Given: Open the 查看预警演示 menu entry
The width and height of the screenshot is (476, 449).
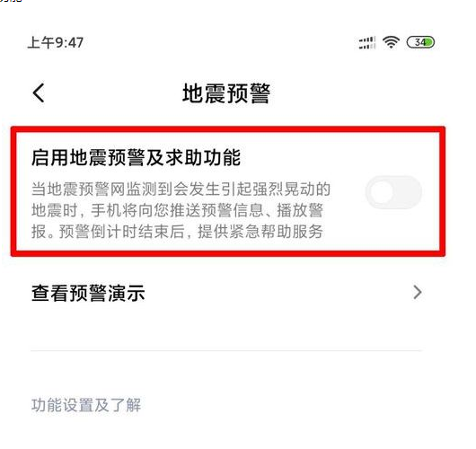Looking at the screenshot, I should point(226,293).
